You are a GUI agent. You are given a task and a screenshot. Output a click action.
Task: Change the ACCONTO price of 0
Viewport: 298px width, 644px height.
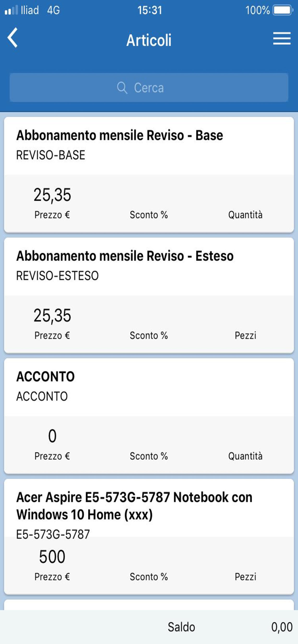click(x=52, y=437)
